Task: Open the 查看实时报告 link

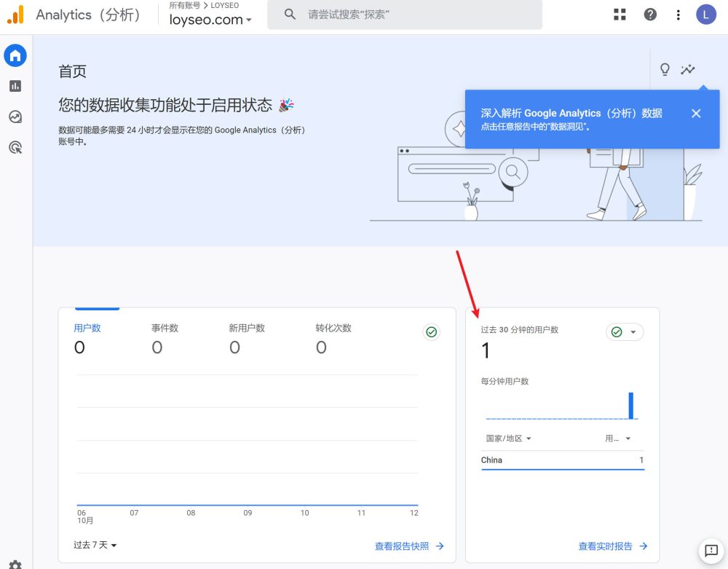Action: (x=612, y=546)
